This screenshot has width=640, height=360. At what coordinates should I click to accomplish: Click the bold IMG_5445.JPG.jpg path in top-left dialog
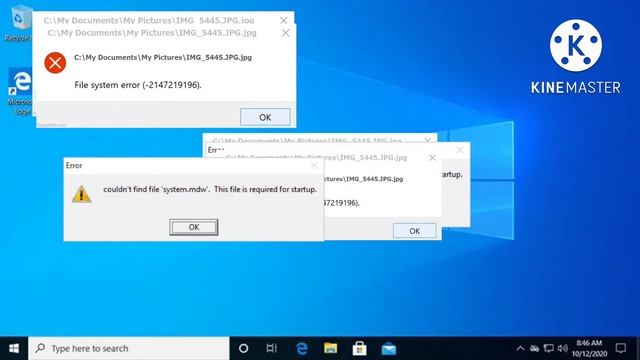tap(163, 58)
